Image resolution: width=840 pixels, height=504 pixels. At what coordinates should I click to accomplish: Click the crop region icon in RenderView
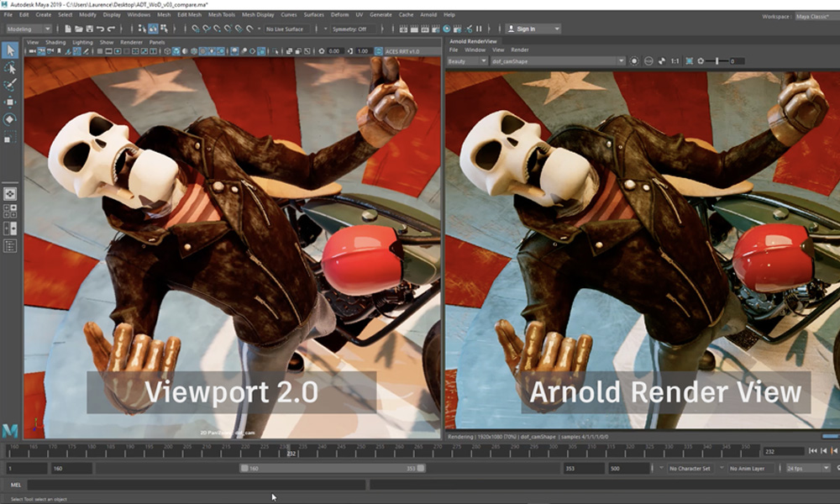coord(690,61)
